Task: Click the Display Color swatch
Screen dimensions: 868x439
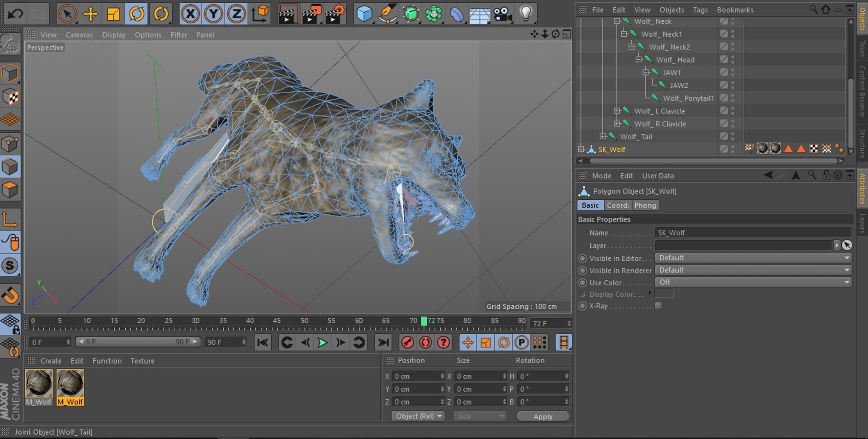Action: pos(664,294)
